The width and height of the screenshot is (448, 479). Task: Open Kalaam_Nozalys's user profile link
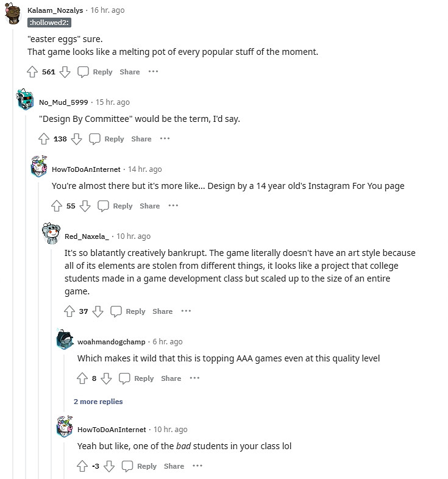click(x=57, y=10)
